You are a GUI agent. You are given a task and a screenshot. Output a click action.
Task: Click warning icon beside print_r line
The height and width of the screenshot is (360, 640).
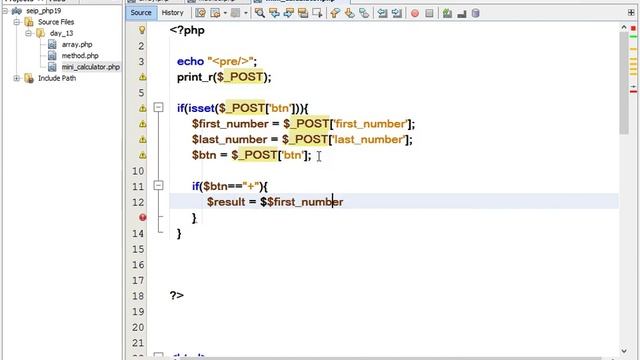click(142, 77)
